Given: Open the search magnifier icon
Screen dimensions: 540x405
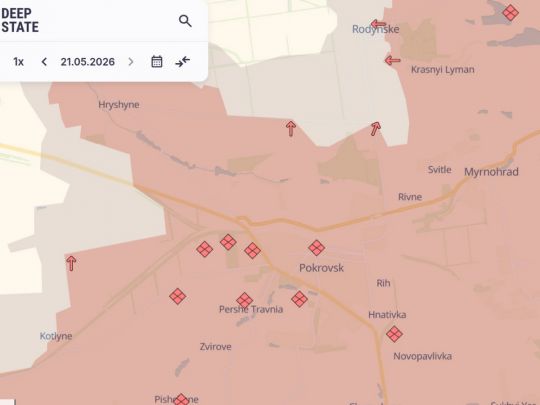Looking at the screenshot, I should coord(185,21).
